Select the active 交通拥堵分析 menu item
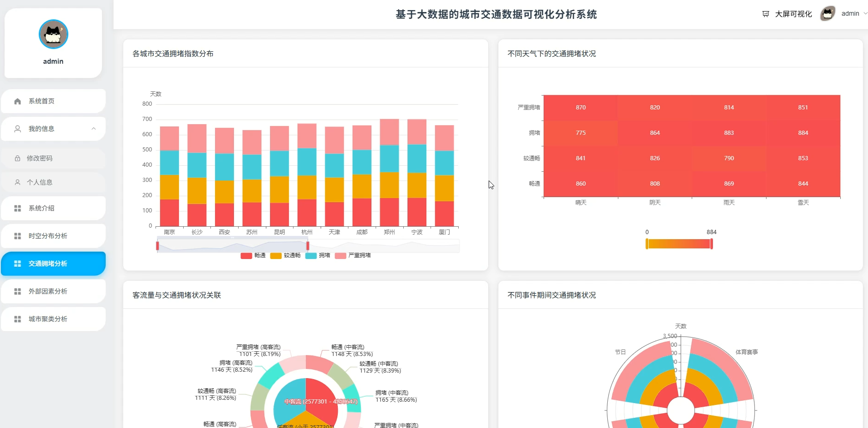The image size is (868, 428). (x=53, y=264)
